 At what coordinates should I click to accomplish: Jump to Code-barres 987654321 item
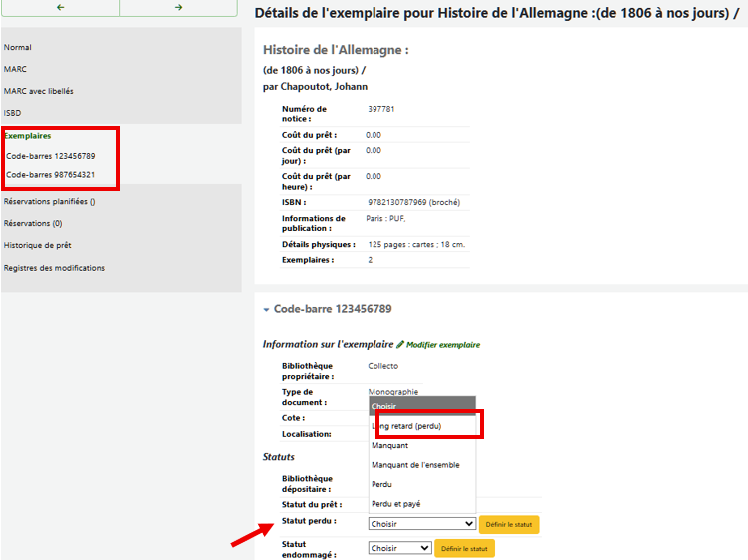pos(51,175)
